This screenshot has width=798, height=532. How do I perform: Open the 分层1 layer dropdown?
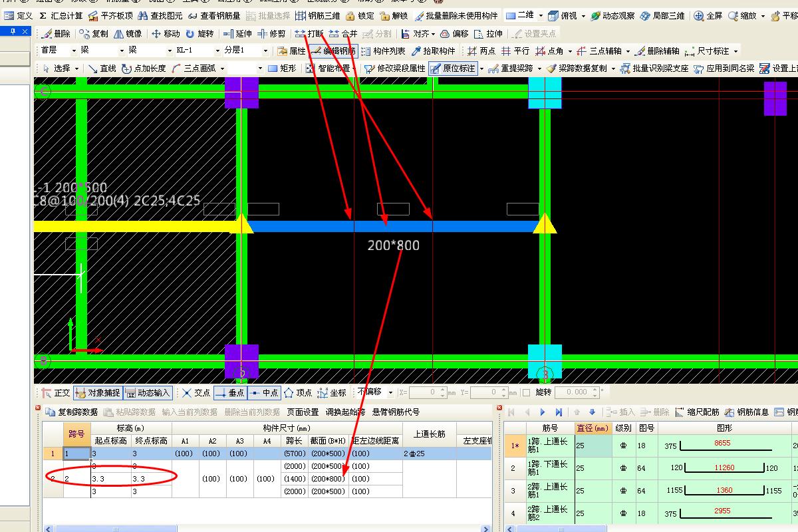click(x=265, y=51)
